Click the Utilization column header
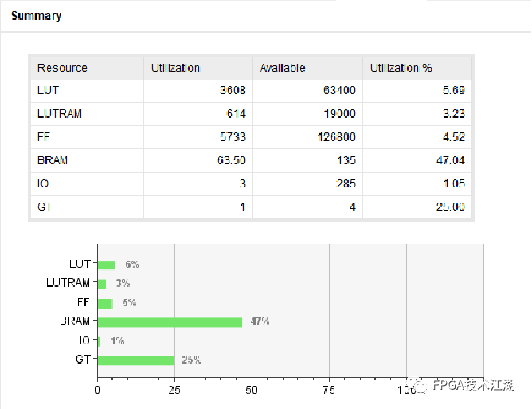The width and height of the screenshot is (532, 409). click(175, 68)
